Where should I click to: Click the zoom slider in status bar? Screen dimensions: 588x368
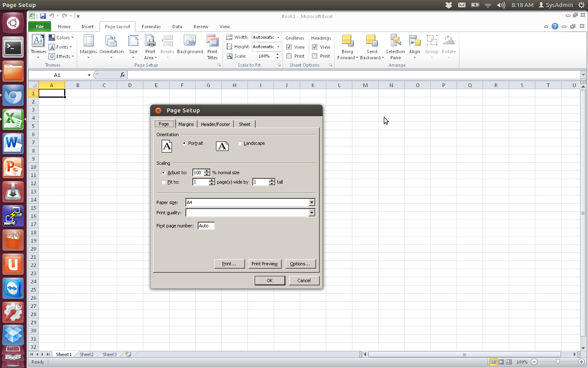tap(558, 362)
